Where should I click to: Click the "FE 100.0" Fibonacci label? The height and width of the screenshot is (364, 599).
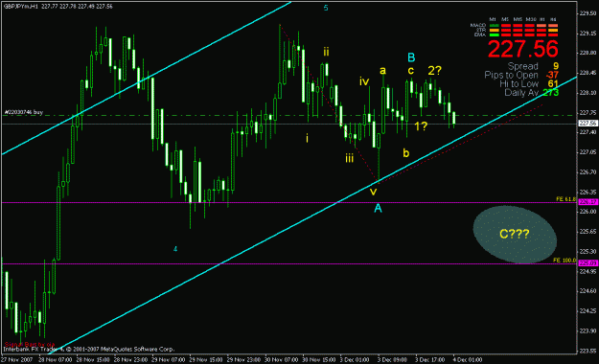(x=564, y=261)
